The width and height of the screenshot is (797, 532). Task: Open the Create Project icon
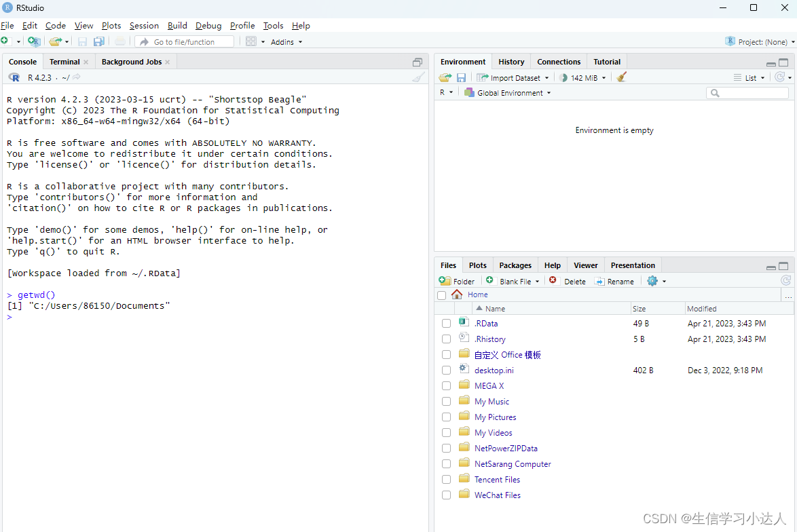[x=34, y=41]
